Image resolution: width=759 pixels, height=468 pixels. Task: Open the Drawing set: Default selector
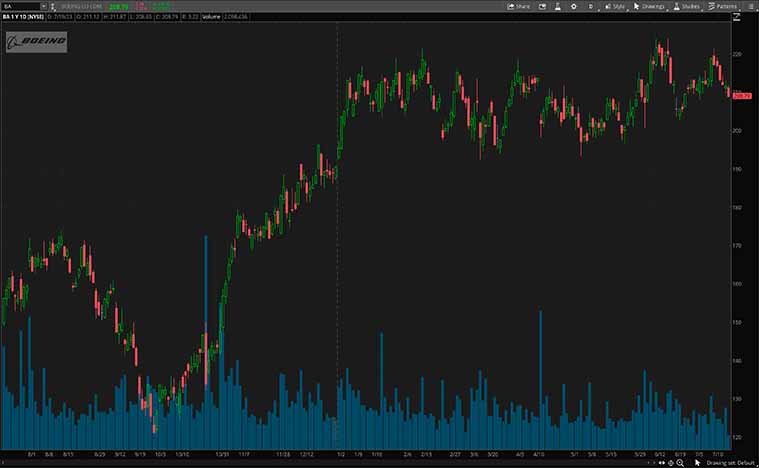pyautogui.click(x=730, y=463)
